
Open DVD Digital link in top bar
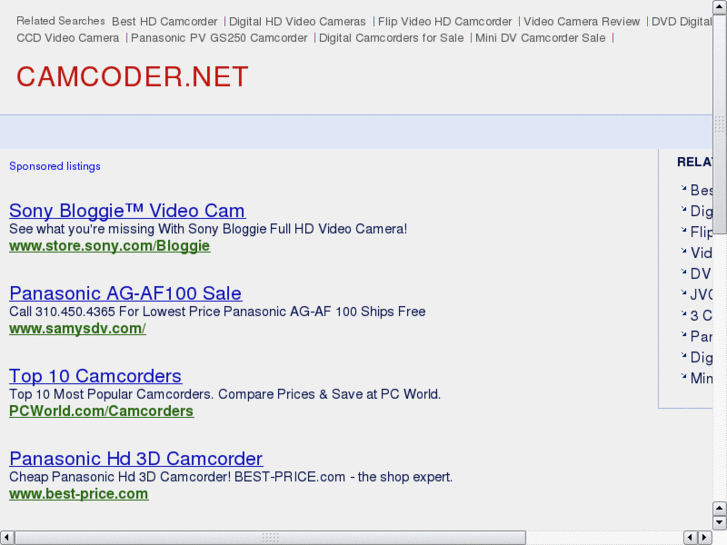click(682, 21)
